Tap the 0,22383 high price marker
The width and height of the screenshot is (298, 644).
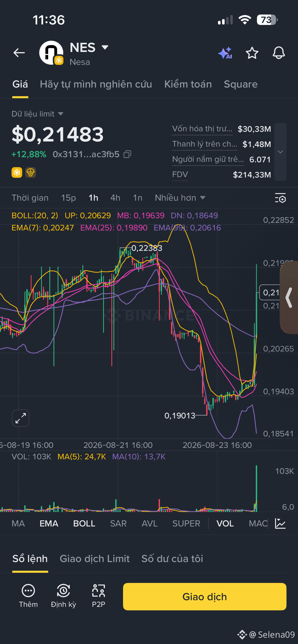[x=147, y=248]
